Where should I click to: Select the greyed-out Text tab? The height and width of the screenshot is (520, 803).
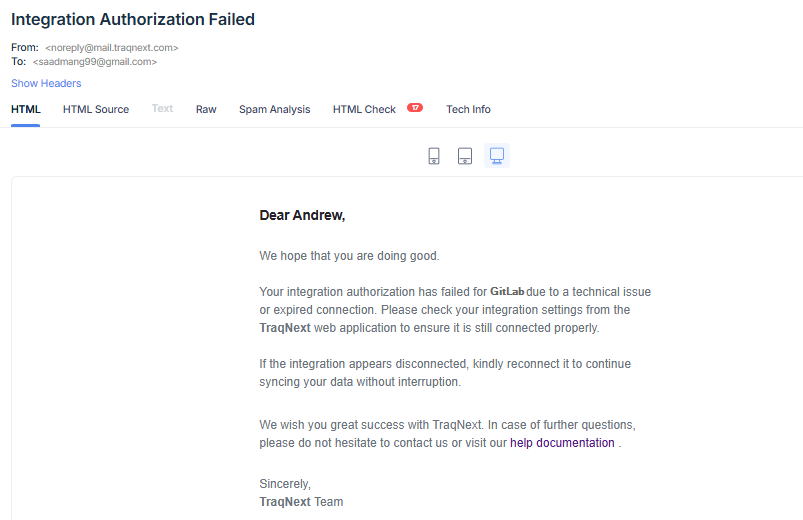coord(162,109)
